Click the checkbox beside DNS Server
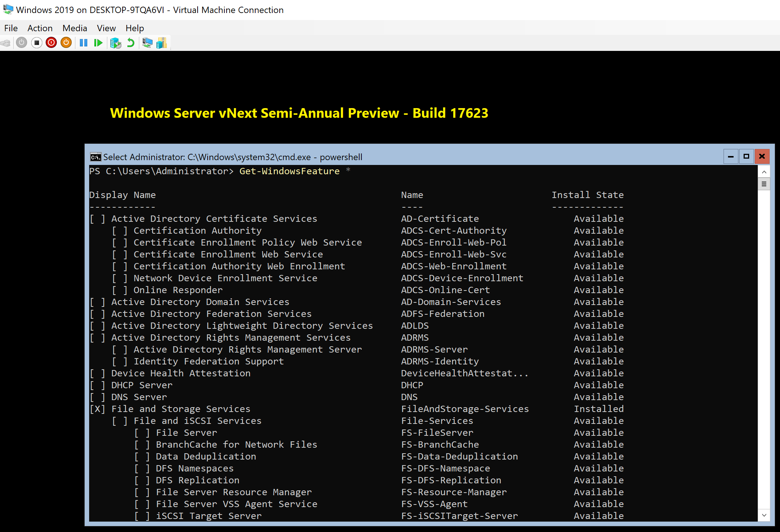780x532 pixels. 97,397
